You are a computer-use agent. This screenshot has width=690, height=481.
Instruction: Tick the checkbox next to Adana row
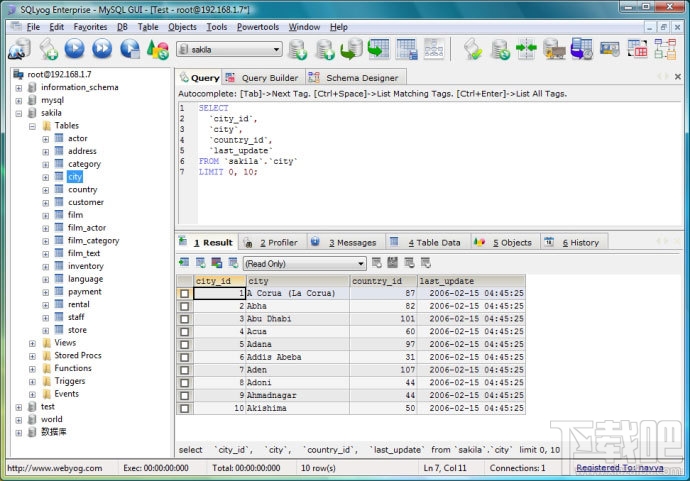pyautogui.click(x=184, y=345)
